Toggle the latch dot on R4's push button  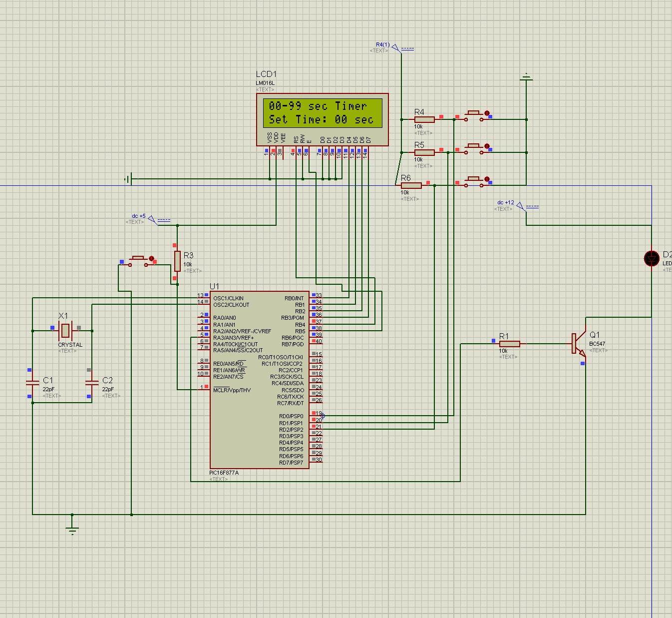(x=487, y=113)
